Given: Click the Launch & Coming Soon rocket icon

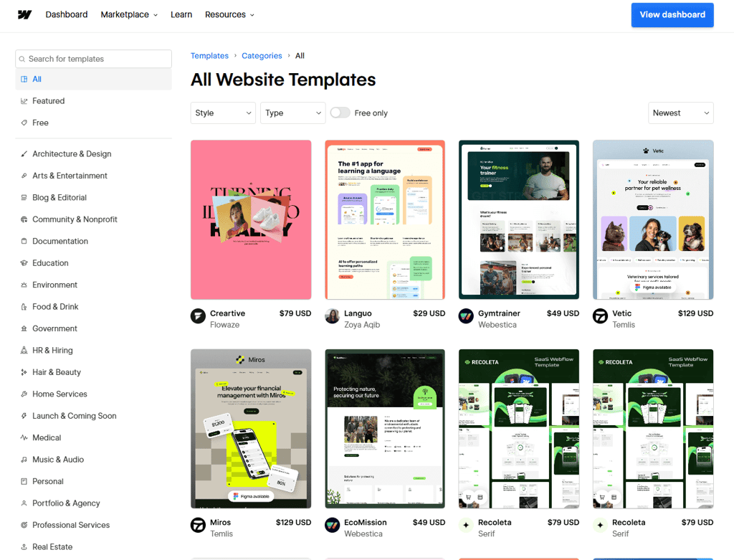Looking at the screenshot, I should 24,416.
